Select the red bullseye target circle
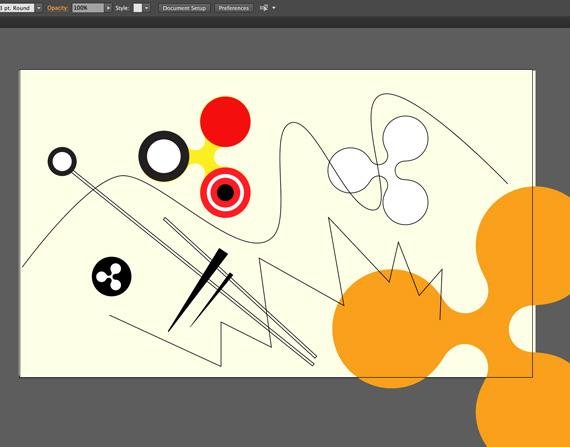 [x=225, y=192]
